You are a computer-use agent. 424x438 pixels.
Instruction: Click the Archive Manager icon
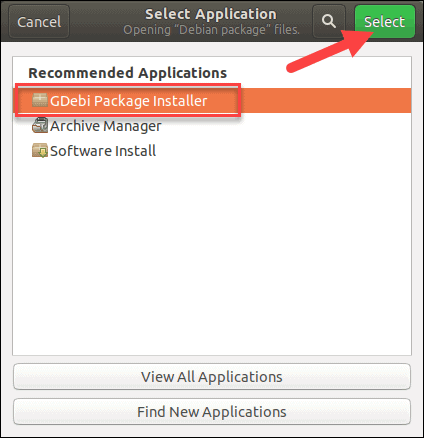tap(40, 125)
